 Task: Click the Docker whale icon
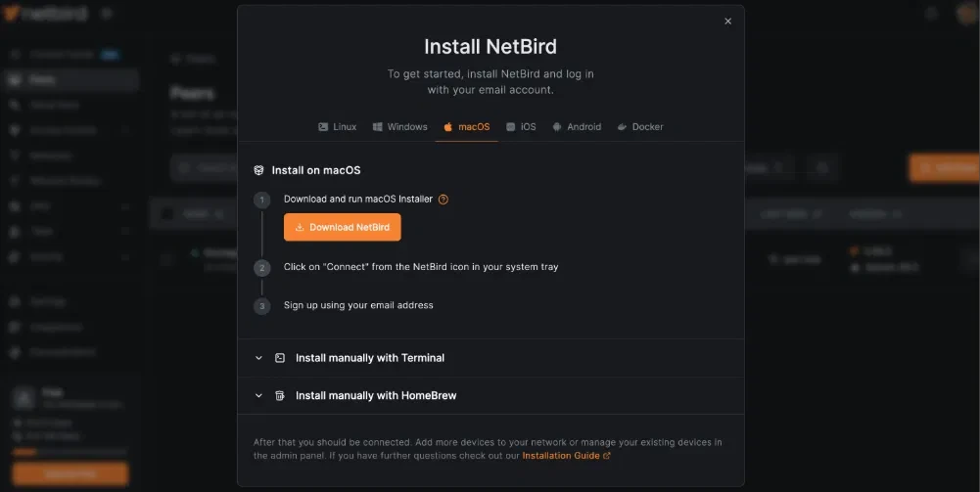tap(622, 127)
